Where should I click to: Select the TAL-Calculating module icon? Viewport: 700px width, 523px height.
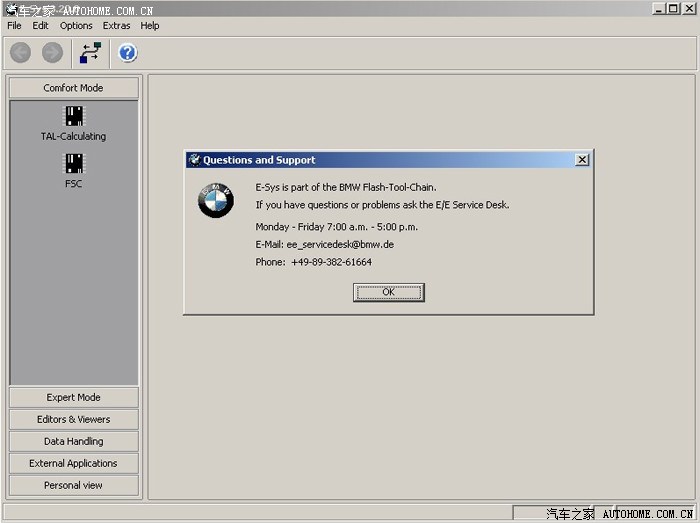click(x=73, y=117)
